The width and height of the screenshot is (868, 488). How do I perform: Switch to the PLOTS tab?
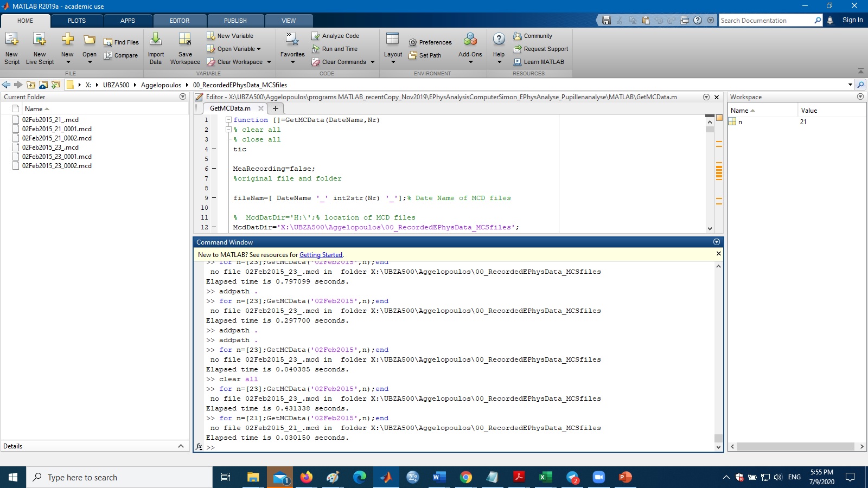pyautogui.click(x=76, y=21)
